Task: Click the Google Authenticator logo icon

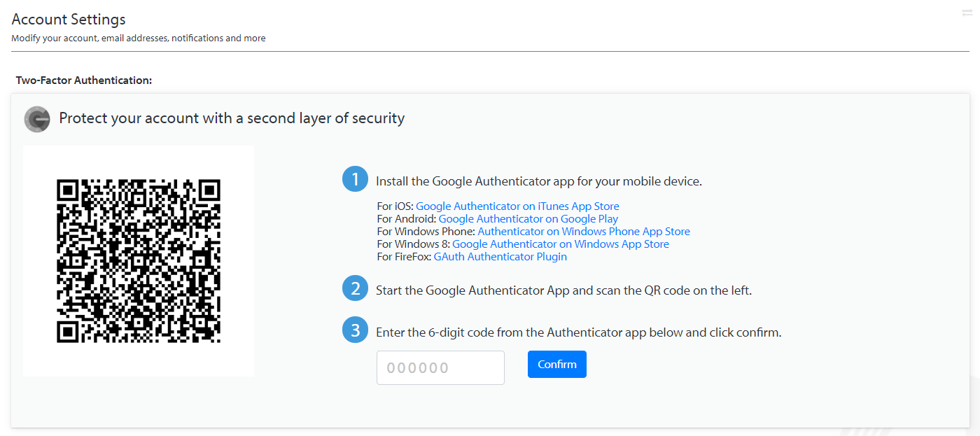Action: pyautogui.click(x=37, y=120)
